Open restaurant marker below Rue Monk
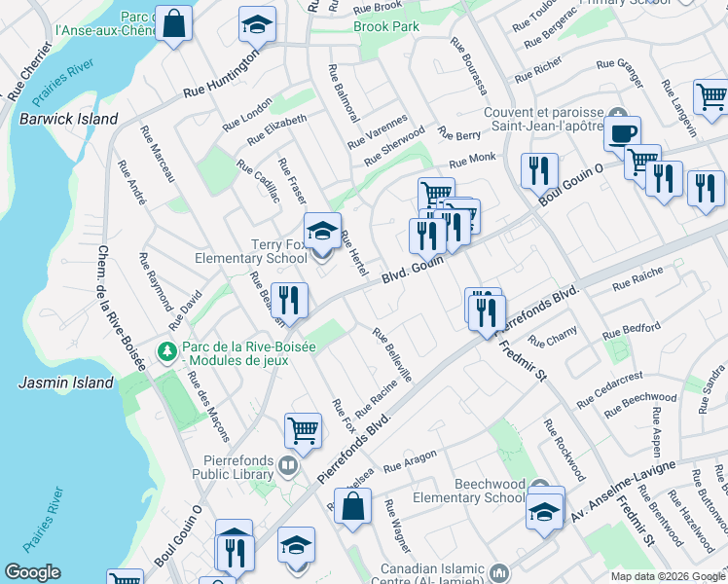Image resolution: width=728 pixels, height=584 pixels. coord(539,171)
